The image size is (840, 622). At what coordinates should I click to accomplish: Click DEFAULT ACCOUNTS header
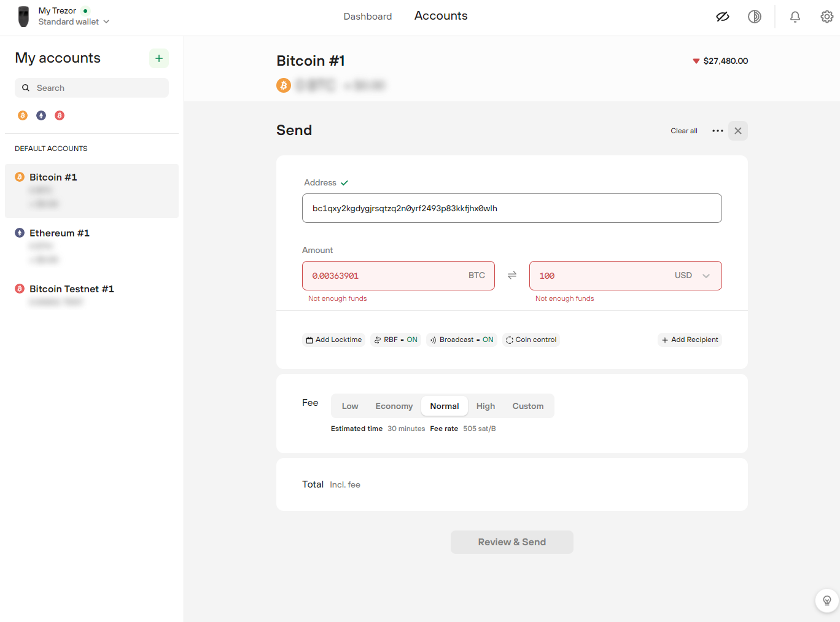click(x=51, y=149)
